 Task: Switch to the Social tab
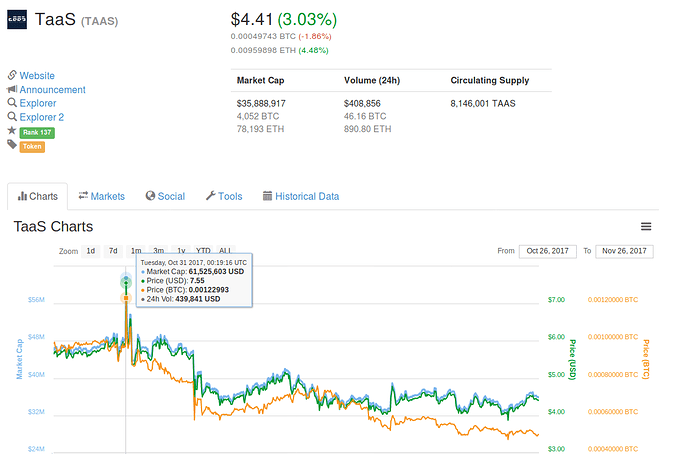(165, 196)
